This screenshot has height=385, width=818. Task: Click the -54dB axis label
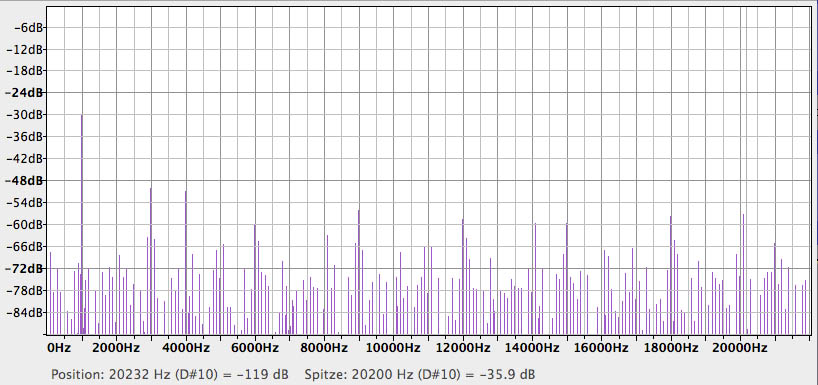tap(24, 202)
